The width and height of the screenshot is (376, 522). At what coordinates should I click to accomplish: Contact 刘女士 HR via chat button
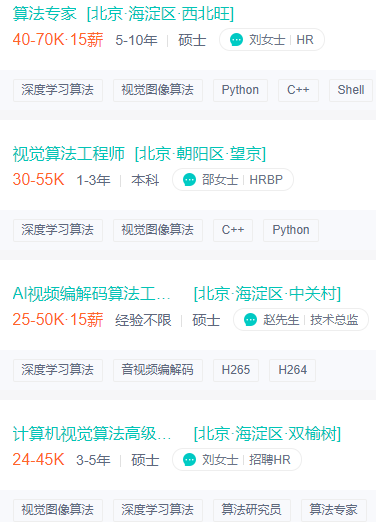coord(272,40)
